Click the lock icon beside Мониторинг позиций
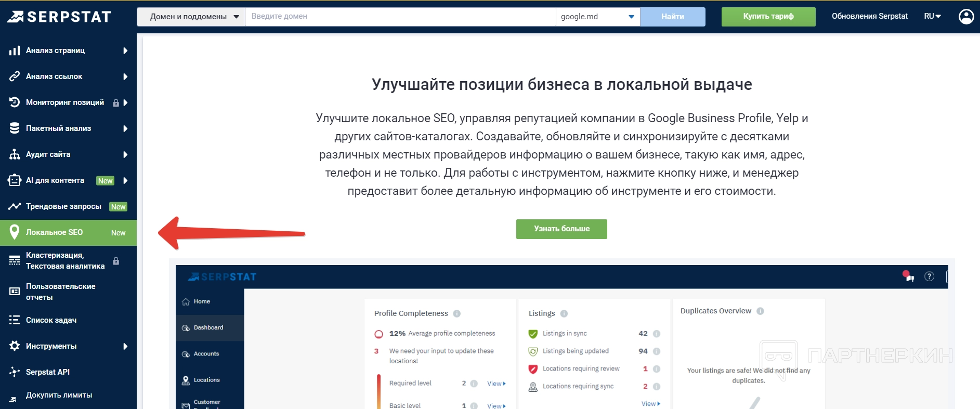The height and width of the screenshot is (409, 980). [116, 103]
